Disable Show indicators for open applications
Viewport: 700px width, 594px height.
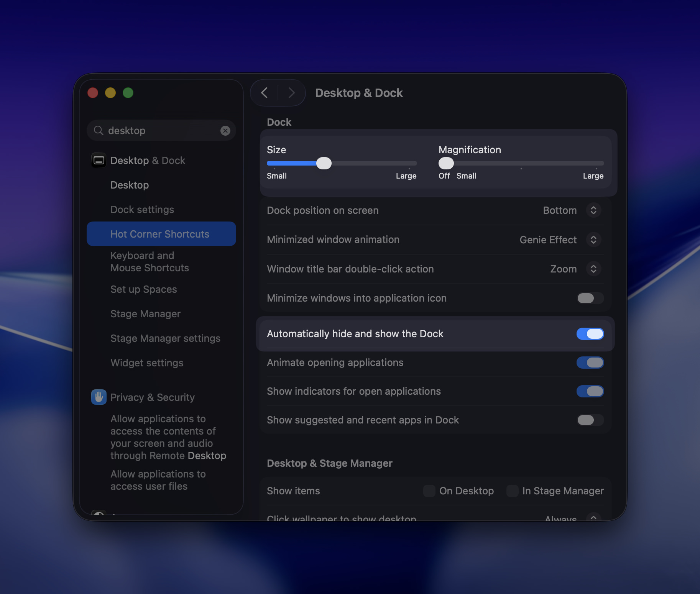[590, 391]
